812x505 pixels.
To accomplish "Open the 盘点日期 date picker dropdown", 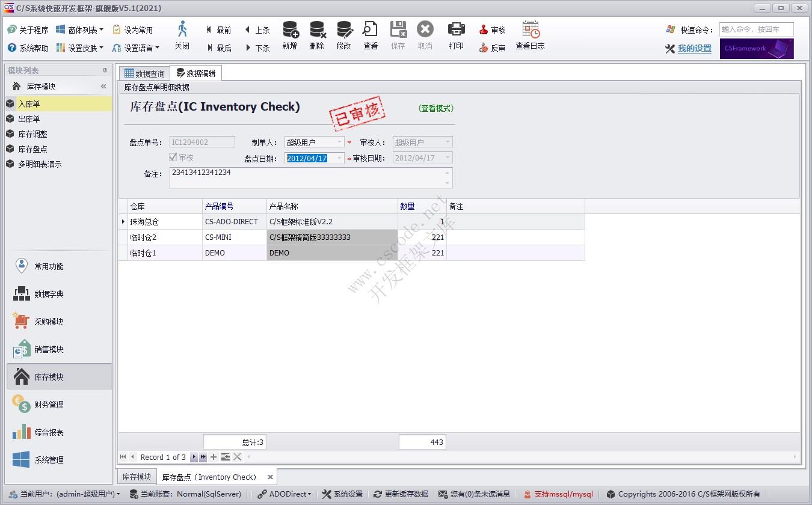I will (x=339, y=158).
